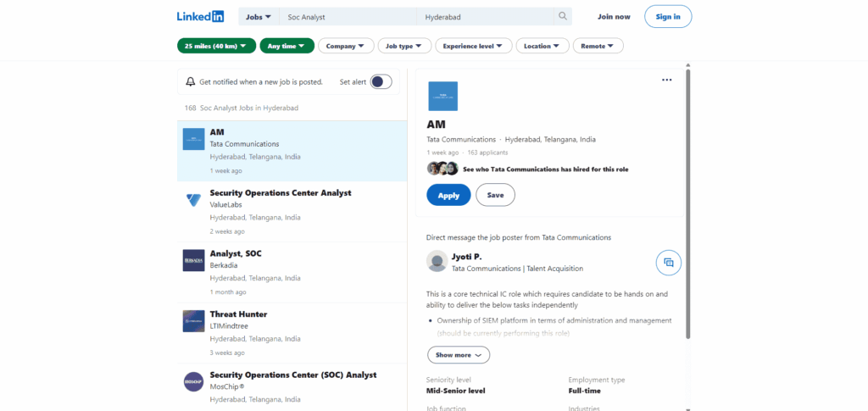This screenshot has height=411, width=868.
Task: Open the three-dots more options menu
Action: [x=666, y=81]
